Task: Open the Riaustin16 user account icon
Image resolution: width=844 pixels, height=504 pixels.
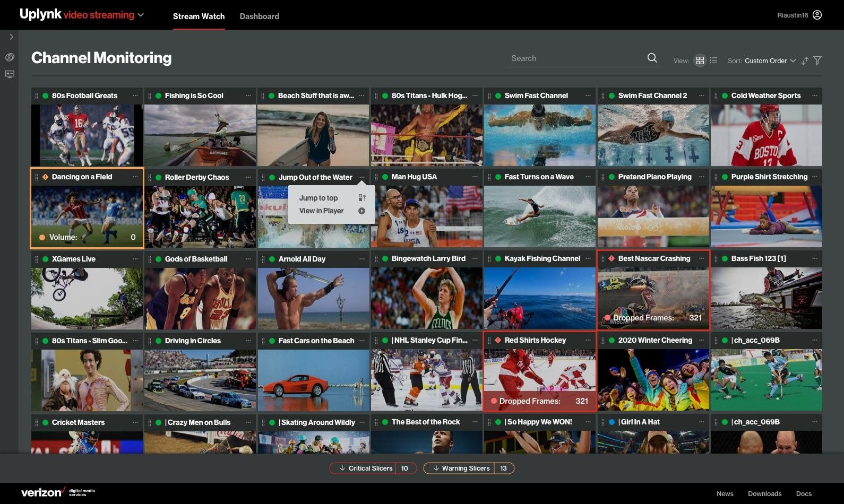Action: 817,15
